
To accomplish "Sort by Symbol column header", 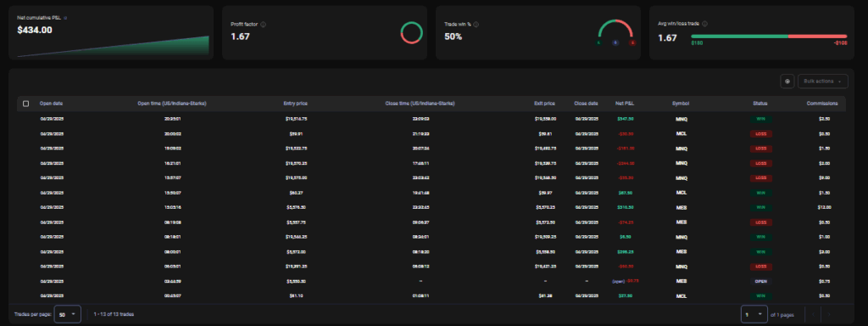I will click(681, 104).
